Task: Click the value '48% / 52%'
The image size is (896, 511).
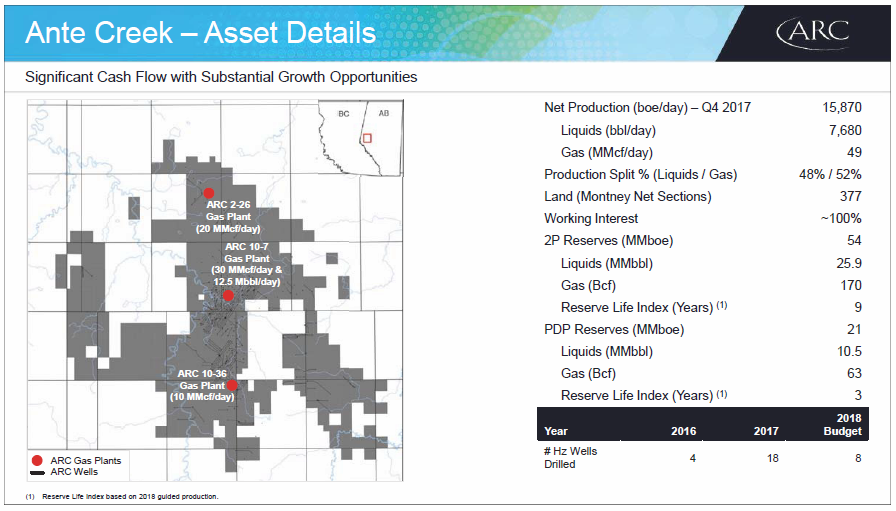Action: [x=830, y=174]
